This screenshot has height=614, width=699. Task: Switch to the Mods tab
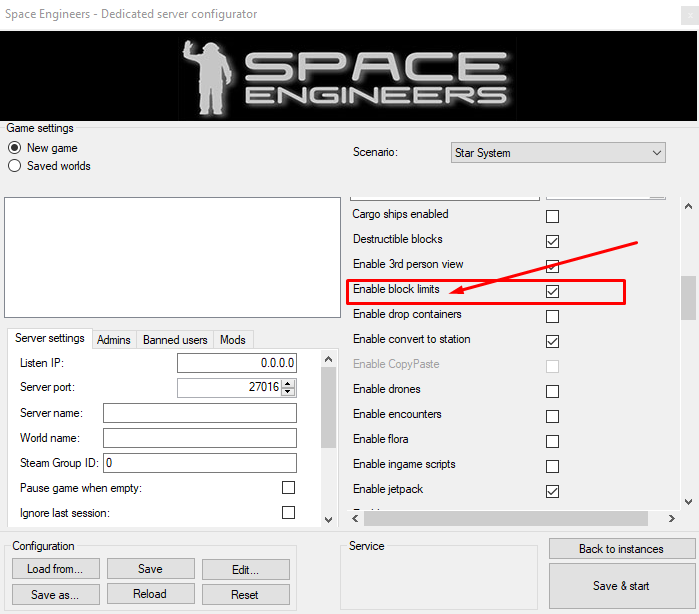(x=232, y=340)
